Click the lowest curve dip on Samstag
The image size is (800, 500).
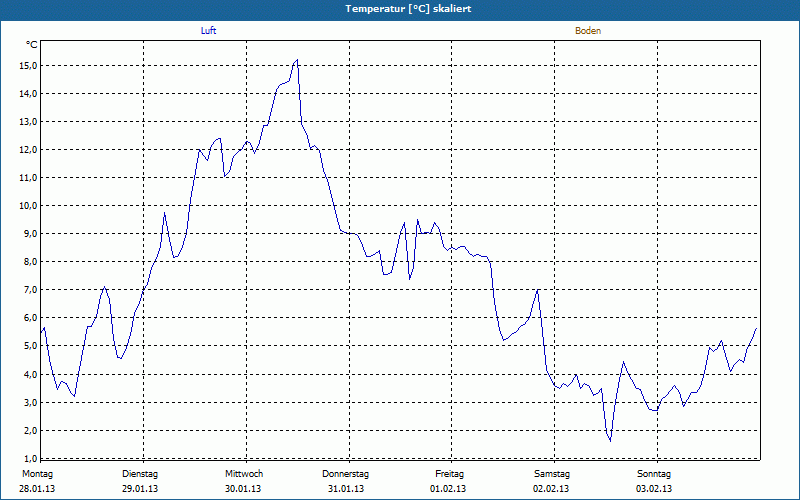pyautogui.click(x=610, y=440)
